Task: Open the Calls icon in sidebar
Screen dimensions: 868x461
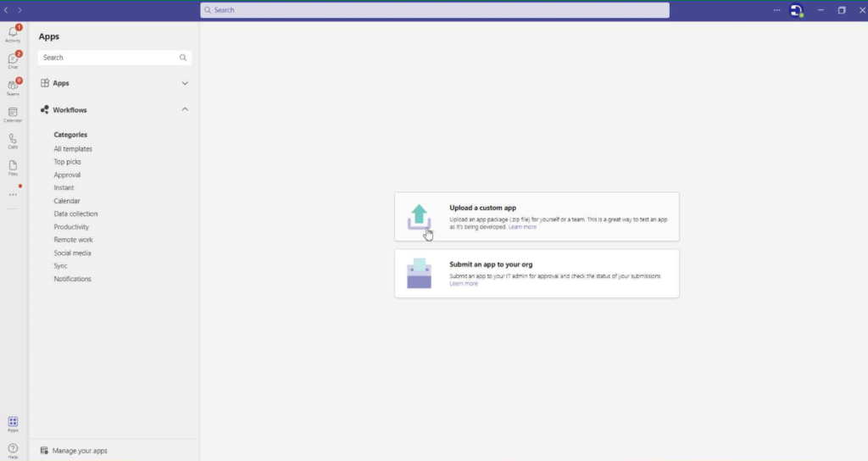Action: [13, 142]
